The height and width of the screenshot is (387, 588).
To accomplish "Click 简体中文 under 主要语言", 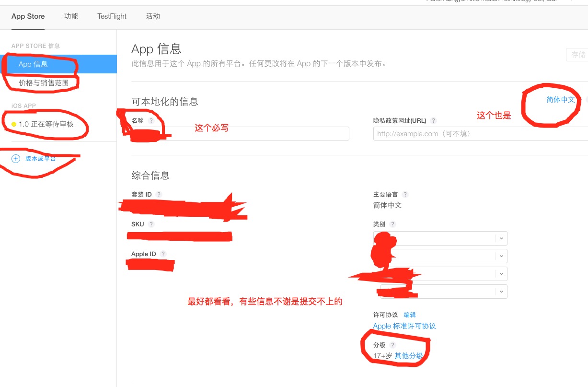I will coord(388,205).
